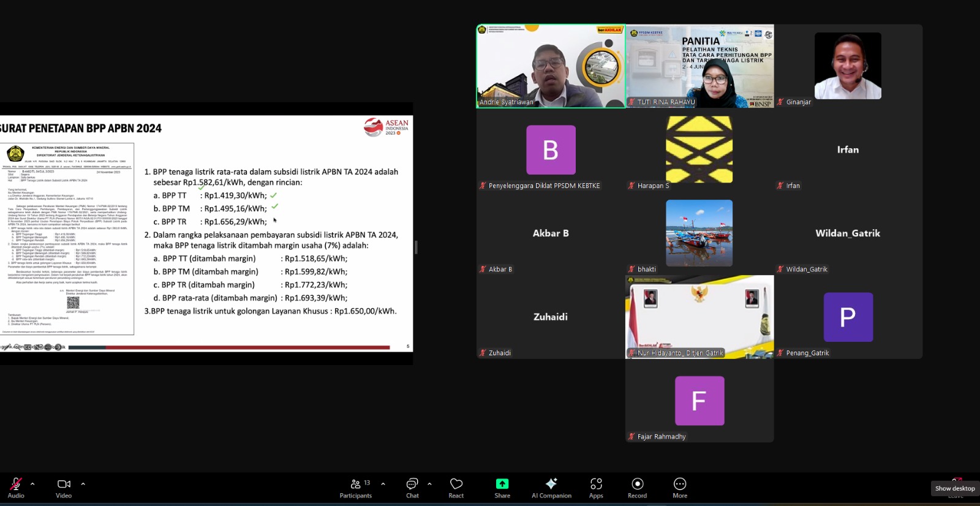
Task: Click the muted mic icon beside Irfan label
Action: tap(780, 186)
